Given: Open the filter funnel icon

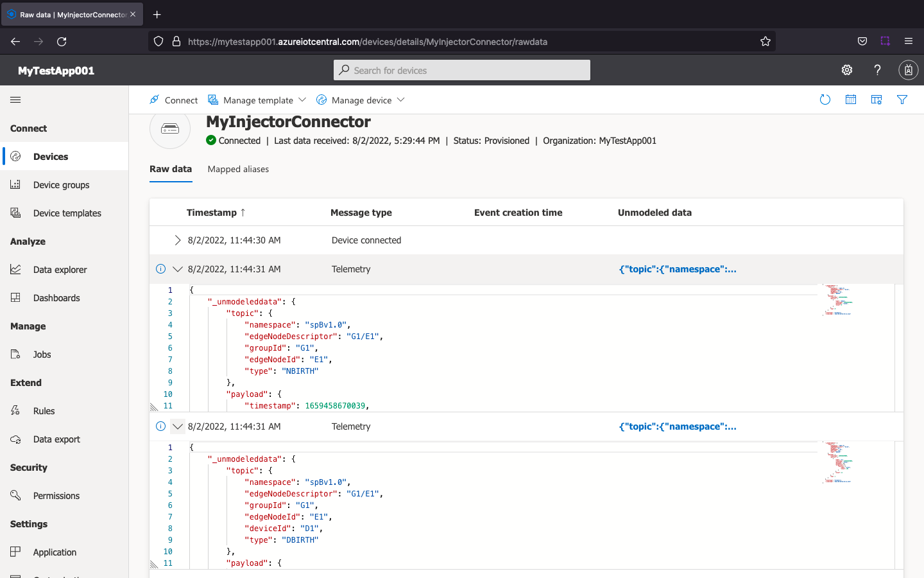Looking at the screenshot, I should coord(902,100).
